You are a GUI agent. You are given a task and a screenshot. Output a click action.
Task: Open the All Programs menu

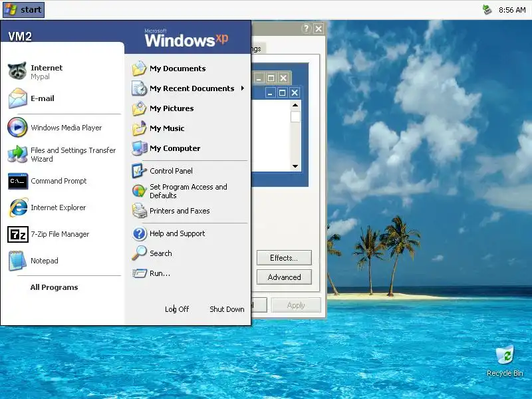click(54, 287)
